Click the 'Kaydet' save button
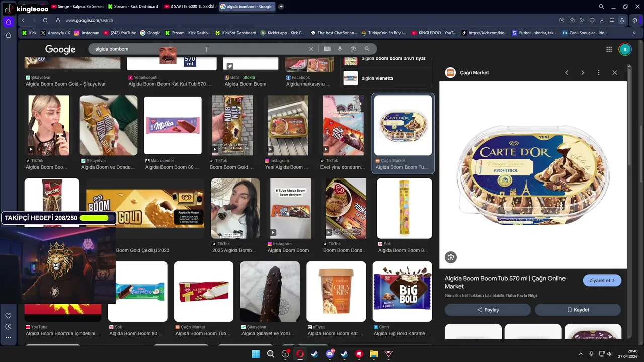This screenshot has height=362, width=644. tap(578, 310)
